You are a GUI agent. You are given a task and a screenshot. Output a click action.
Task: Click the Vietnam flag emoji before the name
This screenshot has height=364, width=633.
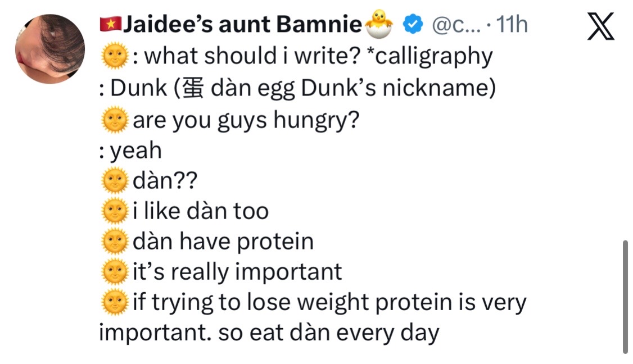(110, 24)
